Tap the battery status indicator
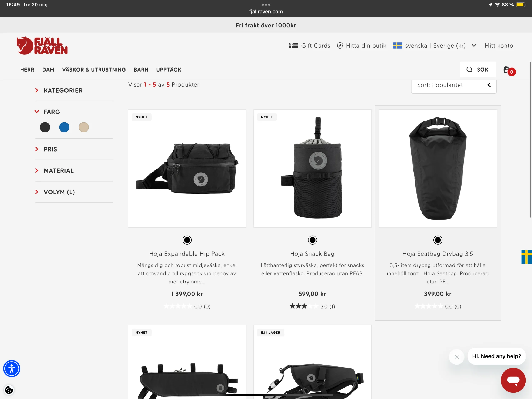Viewport: 532px width, 399px height. [x=521, y=4]
